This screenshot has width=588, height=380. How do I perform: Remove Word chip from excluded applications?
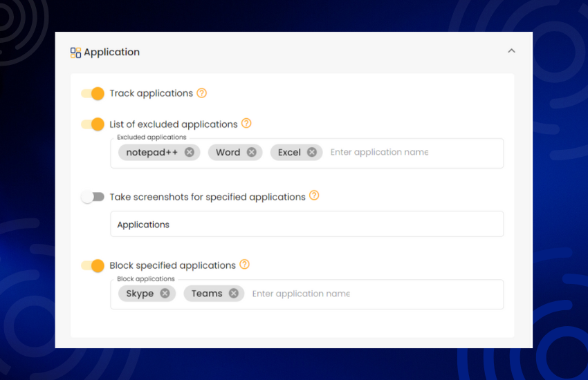(252, 152)
